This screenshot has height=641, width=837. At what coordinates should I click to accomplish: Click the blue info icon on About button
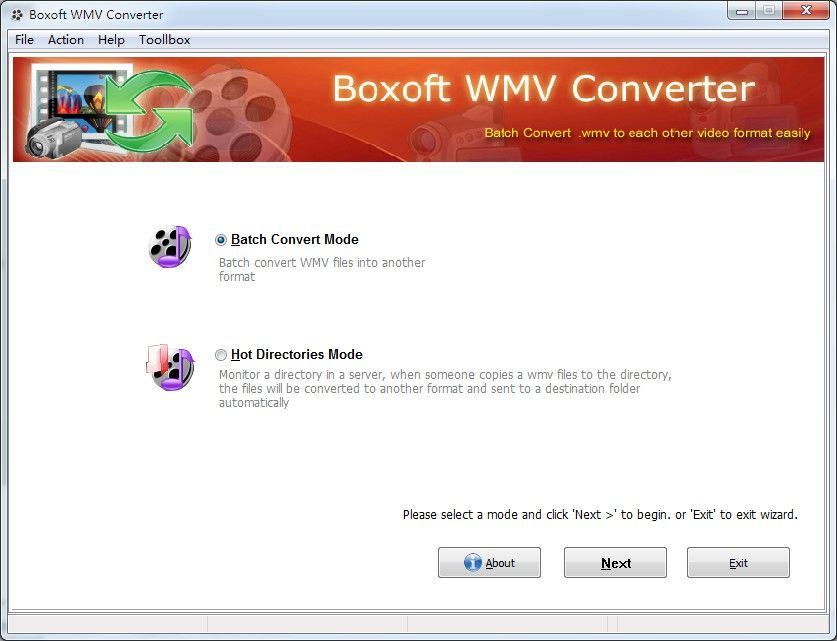point(472,563)
